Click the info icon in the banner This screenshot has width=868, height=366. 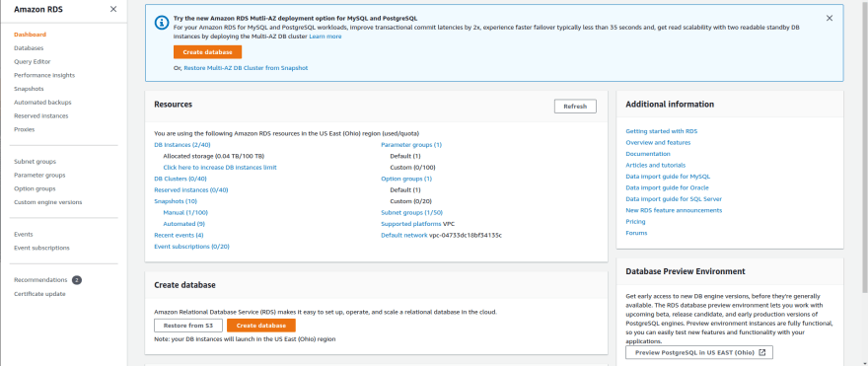point(161,22)
